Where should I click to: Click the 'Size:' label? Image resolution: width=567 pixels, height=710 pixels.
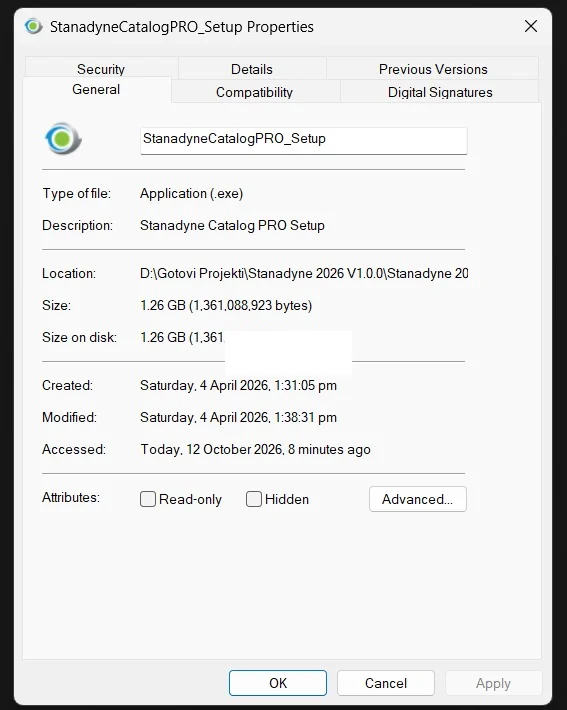pos(57,305)
